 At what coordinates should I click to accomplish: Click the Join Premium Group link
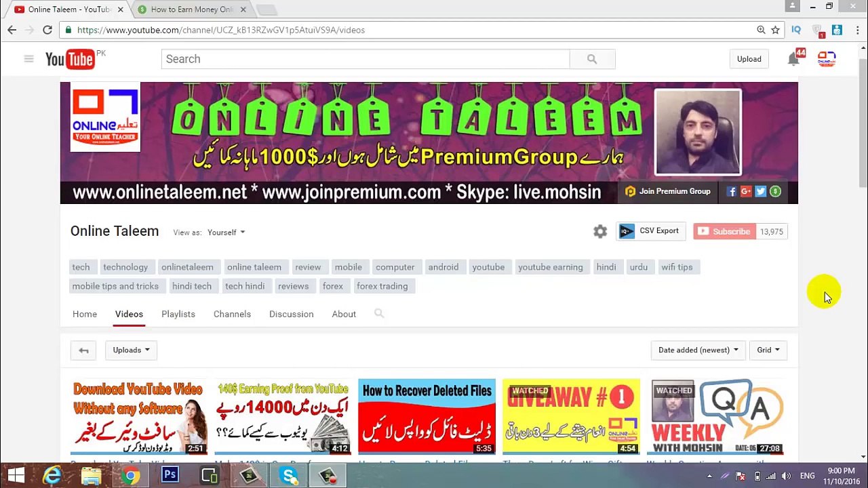click(x=668, y=192)
